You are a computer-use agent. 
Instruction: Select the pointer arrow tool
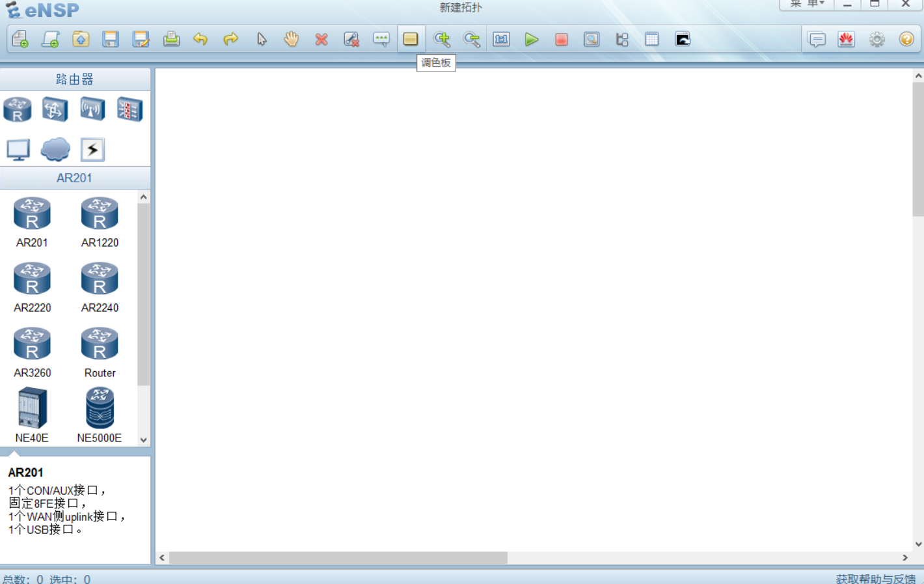pyautogui.click(x=262, y=39)
